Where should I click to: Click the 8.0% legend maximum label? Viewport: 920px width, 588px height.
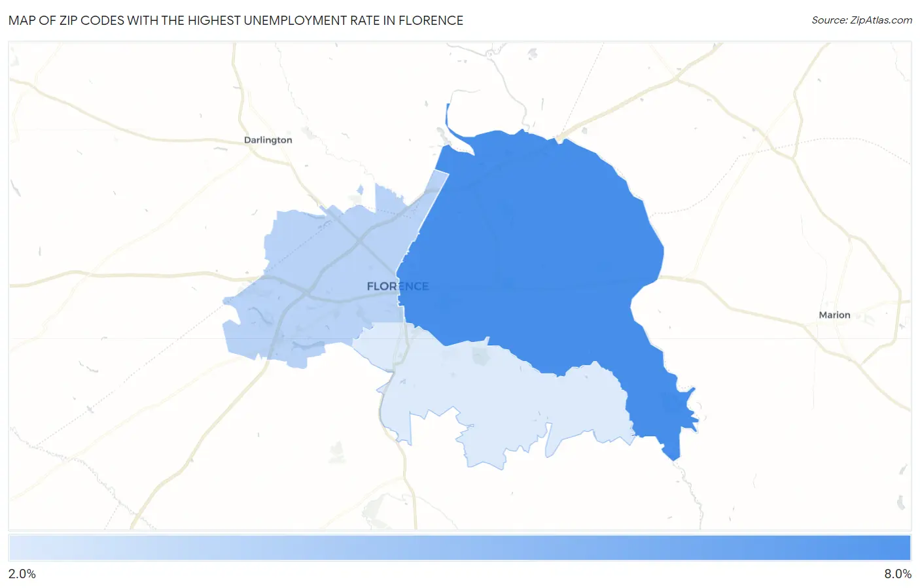click(x=898, y=574)
